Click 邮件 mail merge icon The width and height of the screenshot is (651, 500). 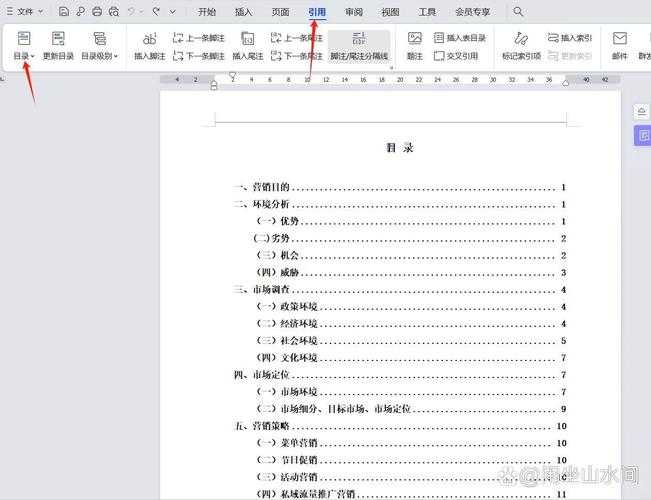pos(619,46)
